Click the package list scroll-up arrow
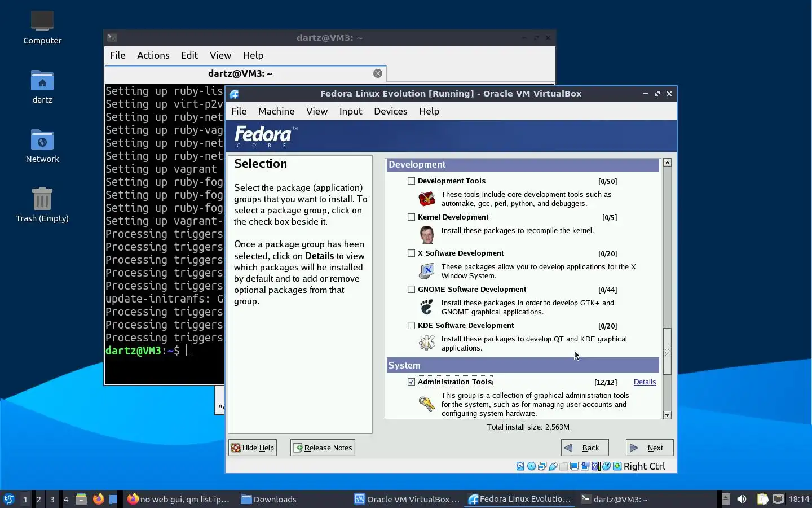Image resolution: width=812 pixels, height=508 pixels. click(667, 163)
